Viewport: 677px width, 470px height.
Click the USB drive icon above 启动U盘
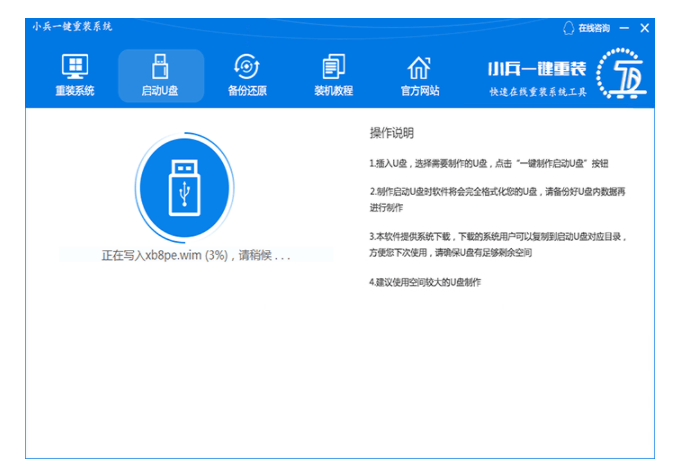[x=160, y=67]
